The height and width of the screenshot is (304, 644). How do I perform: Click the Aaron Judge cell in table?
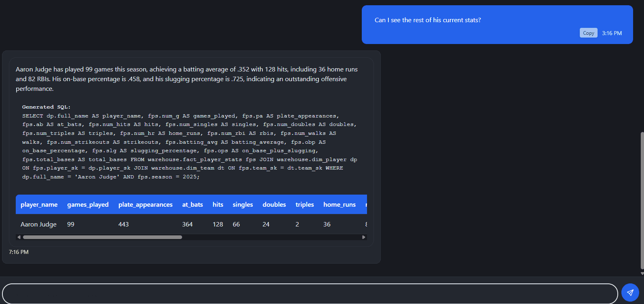click(39, 224)
